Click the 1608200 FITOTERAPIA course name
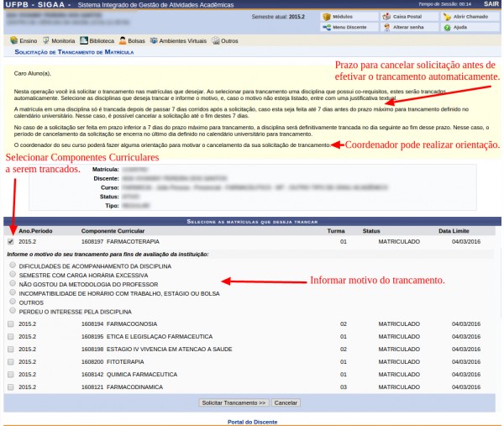The height and width of the screenshot is (426, 504). (x=113, y=361)
